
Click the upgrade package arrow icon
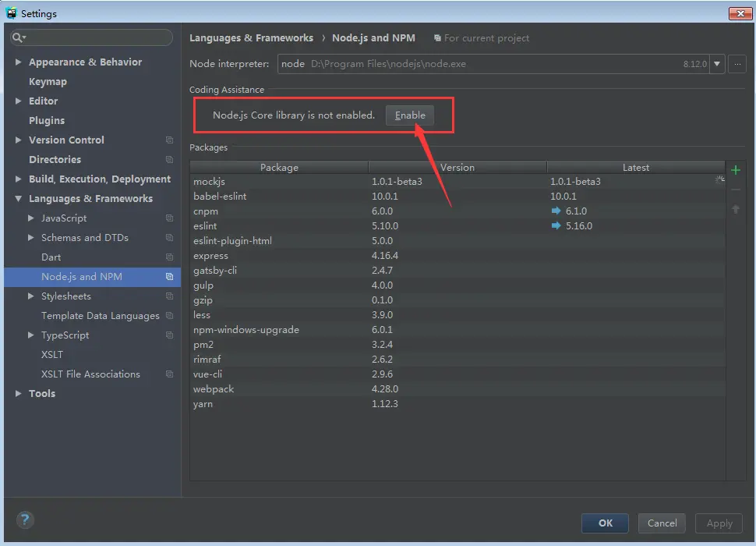pyautogui.click(x=735, y=209)
